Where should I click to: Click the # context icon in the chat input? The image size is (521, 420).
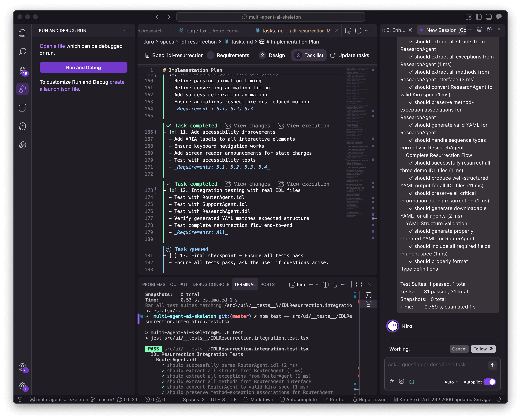[x=392, y=382]
